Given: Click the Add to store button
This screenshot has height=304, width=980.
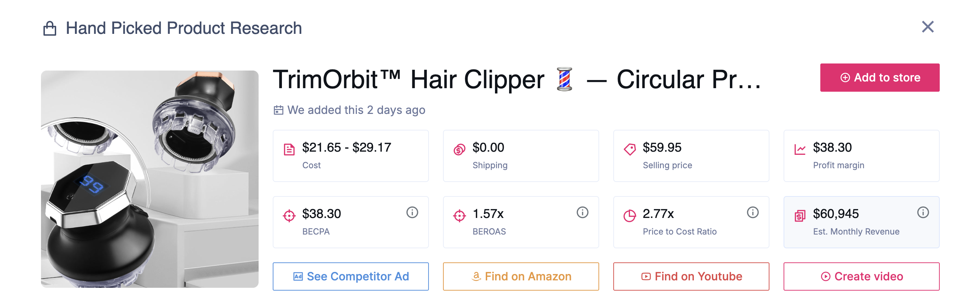Looking at the screenshot, I should 879,77.
